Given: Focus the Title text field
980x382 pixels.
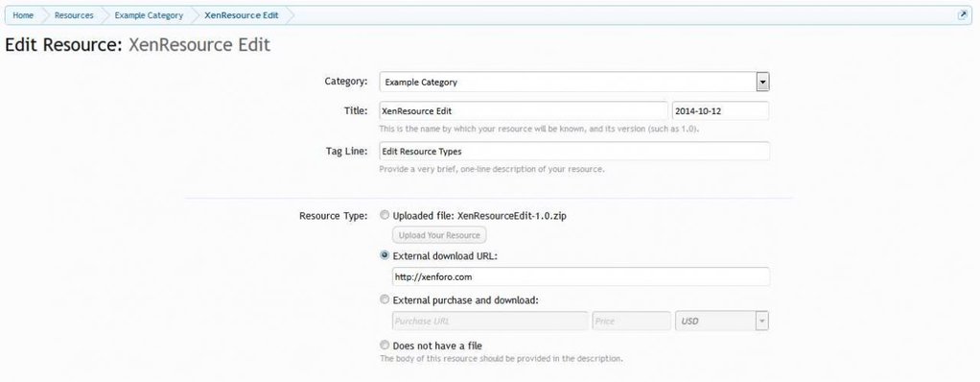Looking at the screenshot, I should click(x=524, y=111).
